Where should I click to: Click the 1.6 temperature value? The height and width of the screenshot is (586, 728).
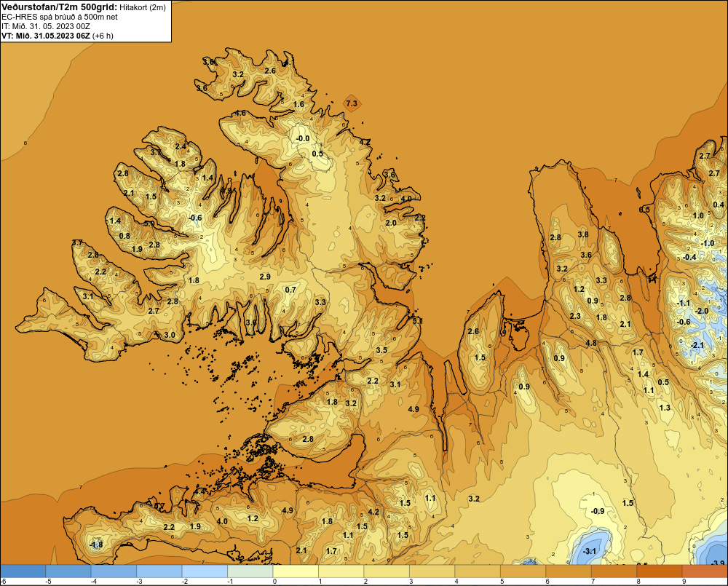coord(298,104)
